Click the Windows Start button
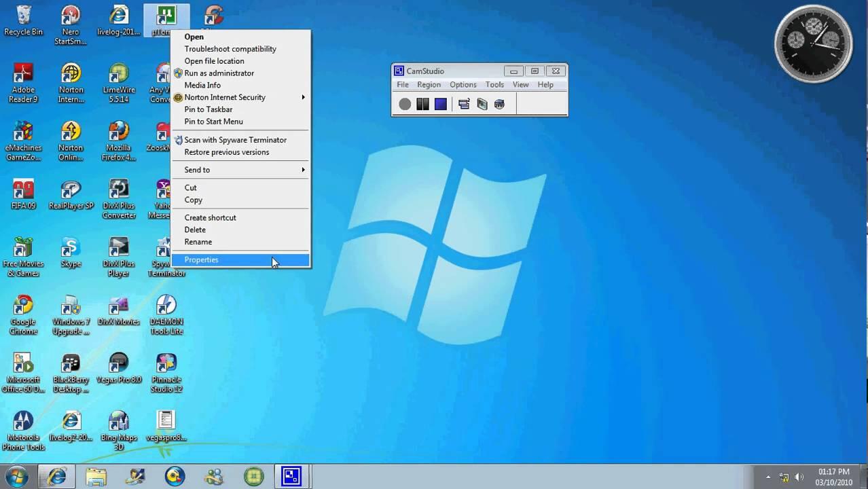 16,476
